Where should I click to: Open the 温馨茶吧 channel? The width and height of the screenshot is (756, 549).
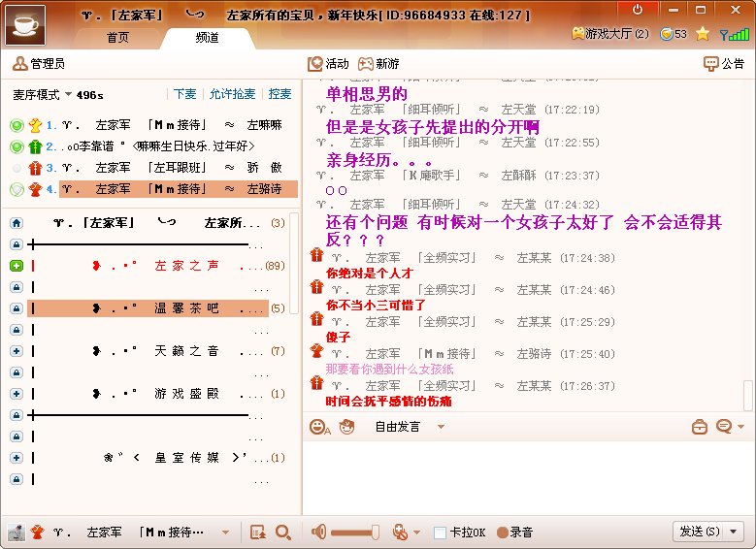click(x=148, y=308)
